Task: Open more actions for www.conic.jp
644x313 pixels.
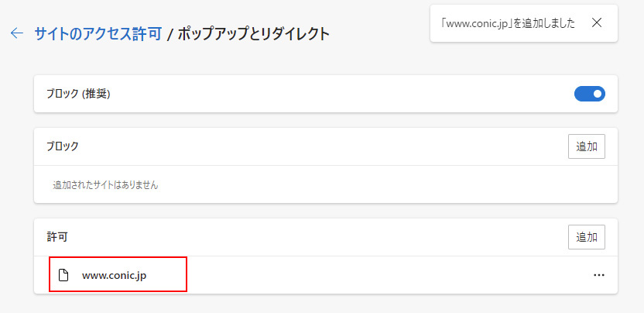Action: pos(599,275)
